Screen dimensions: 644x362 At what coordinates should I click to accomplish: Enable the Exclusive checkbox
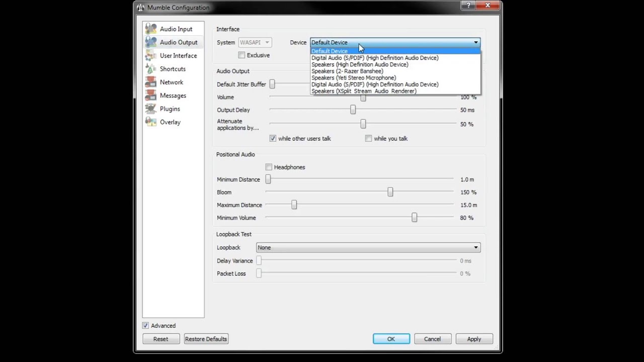pyautogui.click(x=242, y=55)
